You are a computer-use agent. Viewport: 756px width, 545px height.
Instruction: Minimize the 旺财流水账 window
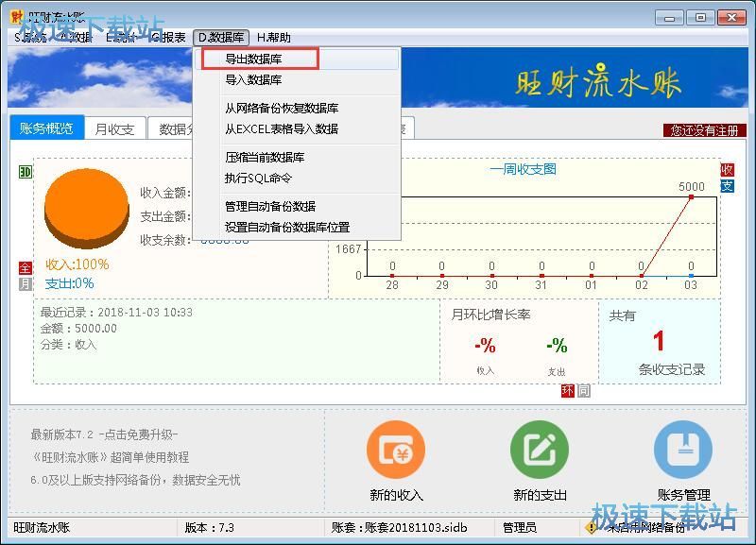pos(669,18)
